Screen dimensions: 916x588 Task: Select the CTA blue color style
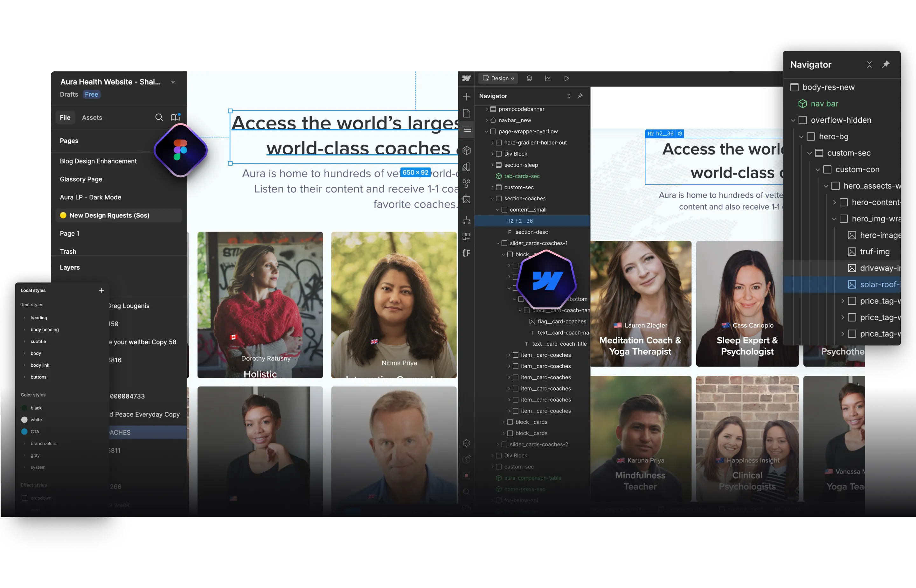coord(34,432)
